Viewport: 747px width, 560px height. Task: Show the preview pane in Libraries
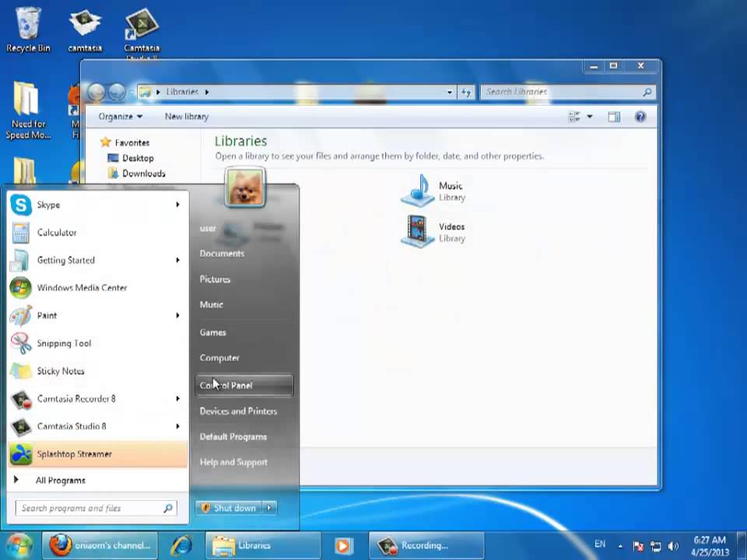point(614,117)
